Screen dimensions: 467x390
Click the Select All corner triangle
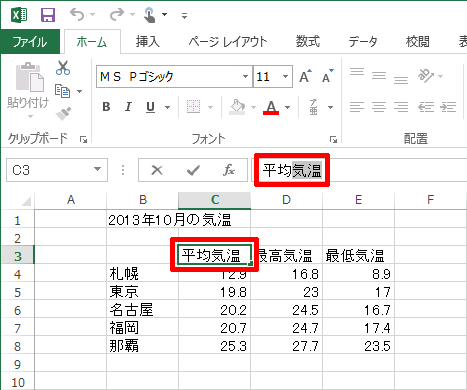point(25,201)
